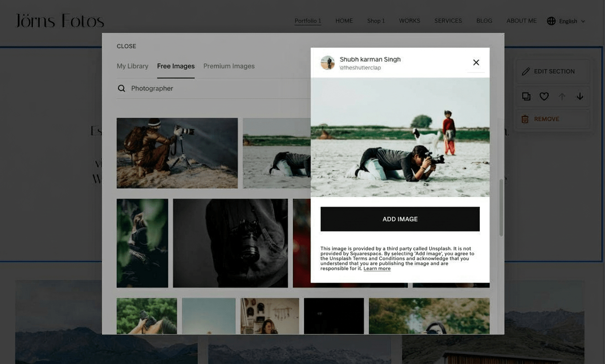
Task: Click the trash icon beside Remove
Action: tap(525, 119)
